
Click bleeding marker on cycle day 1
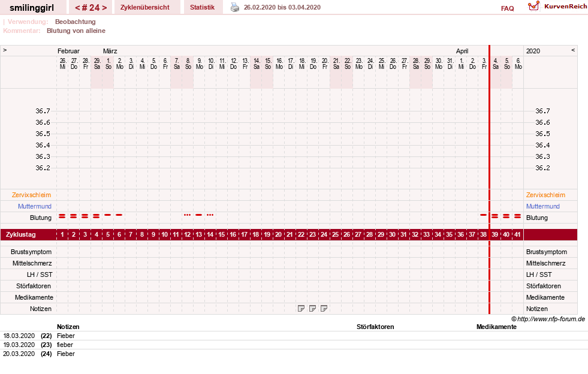click(x=62, y=216)
